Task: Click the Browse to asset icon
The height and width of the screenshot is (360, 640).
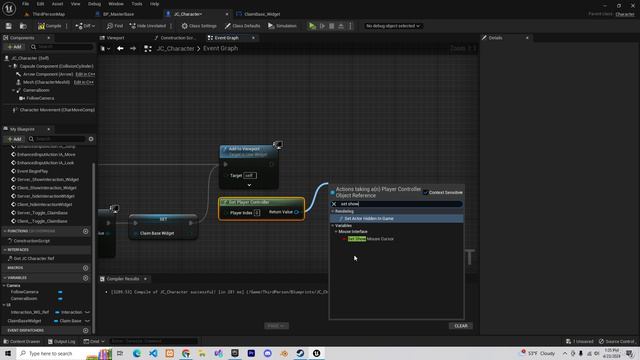Action: (23, 26)
